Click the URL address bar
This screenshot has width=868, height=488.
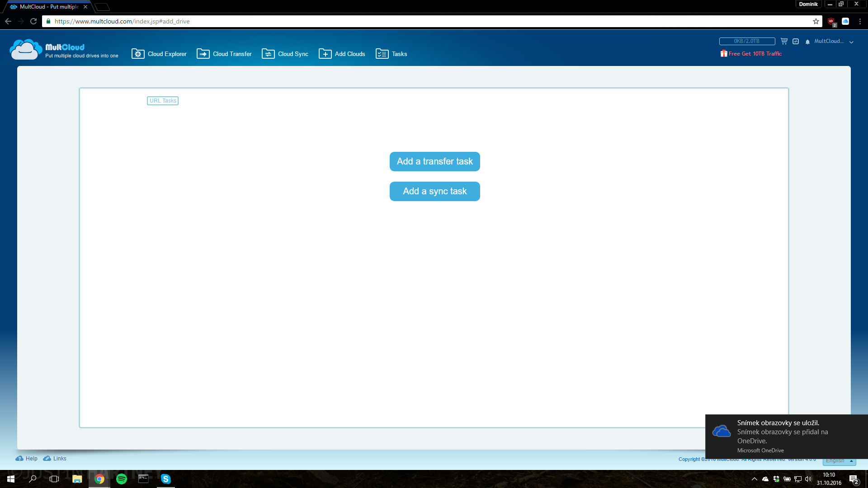407,21
